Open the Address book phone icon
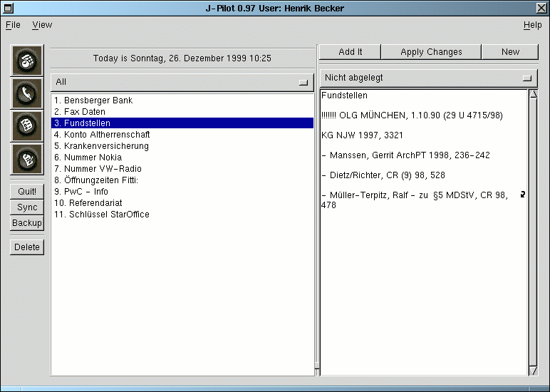The width and height of the screenshot is (550, 392). click(x=27, y=93)
